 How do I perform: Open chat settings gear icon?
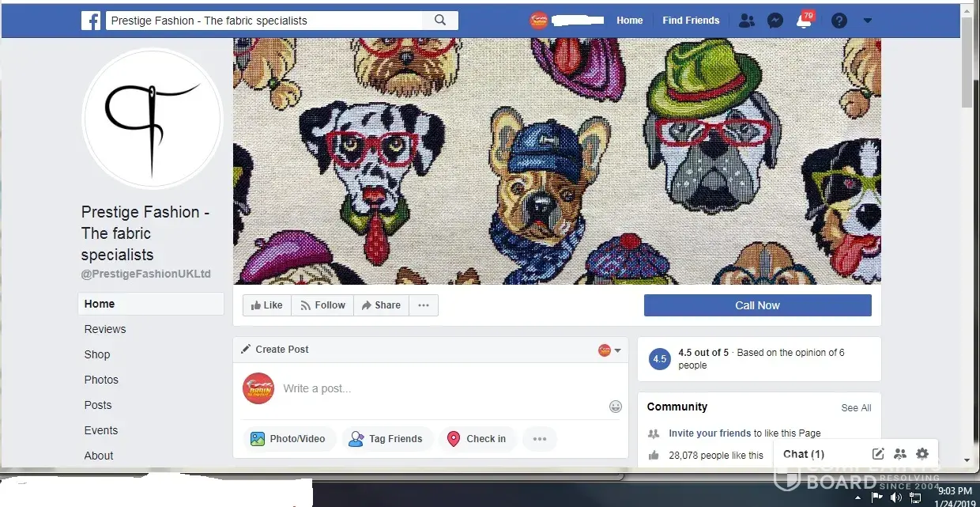[x=922, y=454]
